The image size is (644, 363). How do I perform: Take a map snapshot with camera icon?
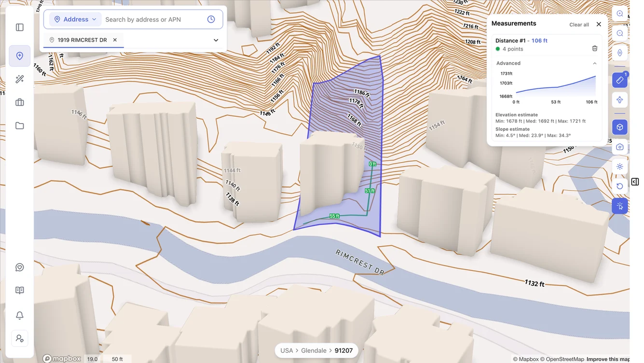620,147
